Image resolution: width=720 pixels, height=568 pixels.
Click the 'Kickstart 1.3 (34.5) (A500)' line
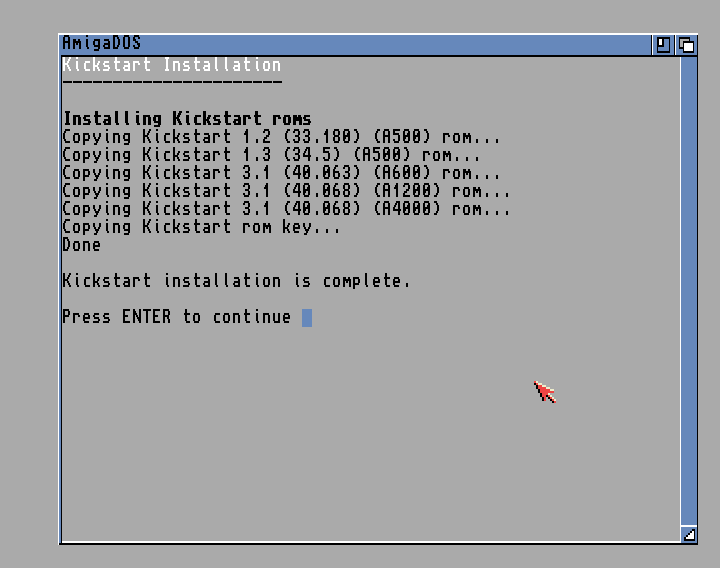(271, 154)
